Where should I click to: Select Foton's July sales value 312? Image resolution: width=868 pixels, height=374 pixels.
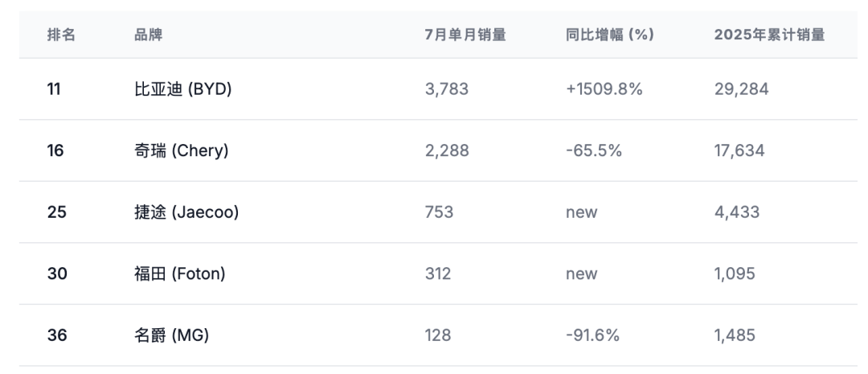click(438, 273)
